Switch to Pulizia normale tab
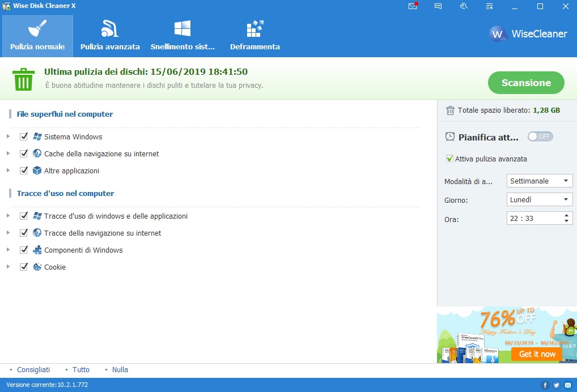Image resolution: width=577 pixels, height=392 pixels. (37, 36)
